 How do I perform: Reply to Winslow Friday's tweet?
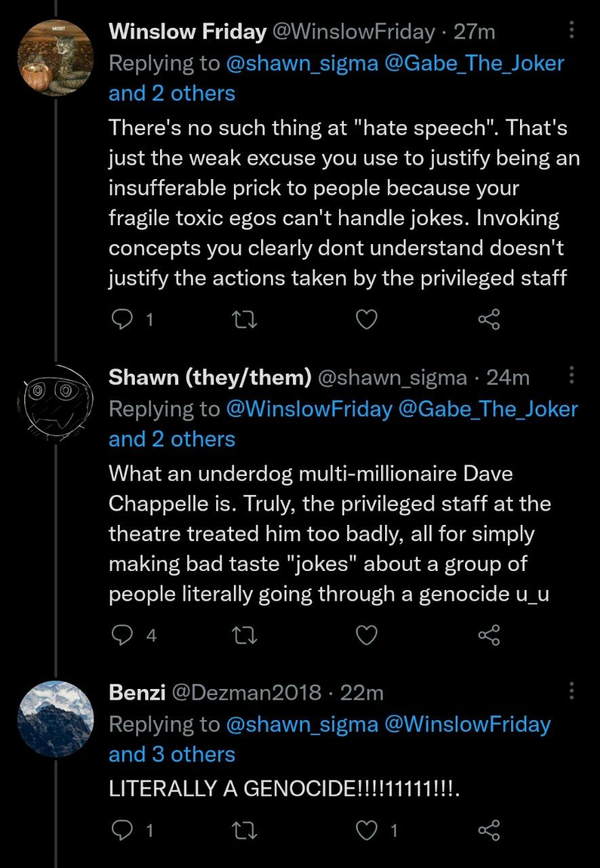122,319
